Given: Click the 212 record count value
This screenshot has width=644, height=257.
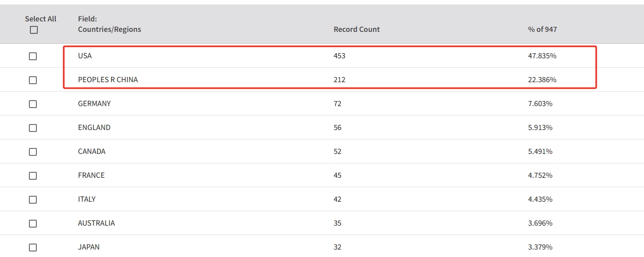Looking at the screenshot, I should [x=339, y=80].
